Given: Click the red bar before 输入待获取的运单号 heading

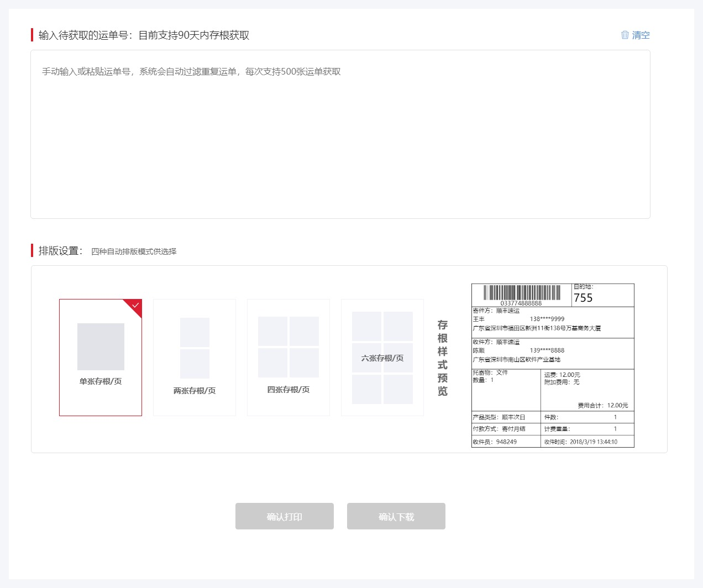Looking at the screenshot, I should [32, 35].
